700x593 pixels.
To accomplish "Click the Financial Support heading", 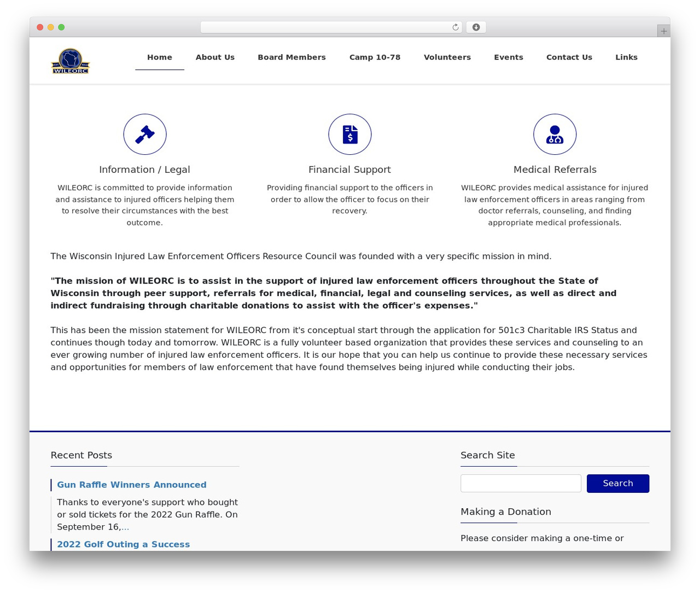I will (350, 170).
